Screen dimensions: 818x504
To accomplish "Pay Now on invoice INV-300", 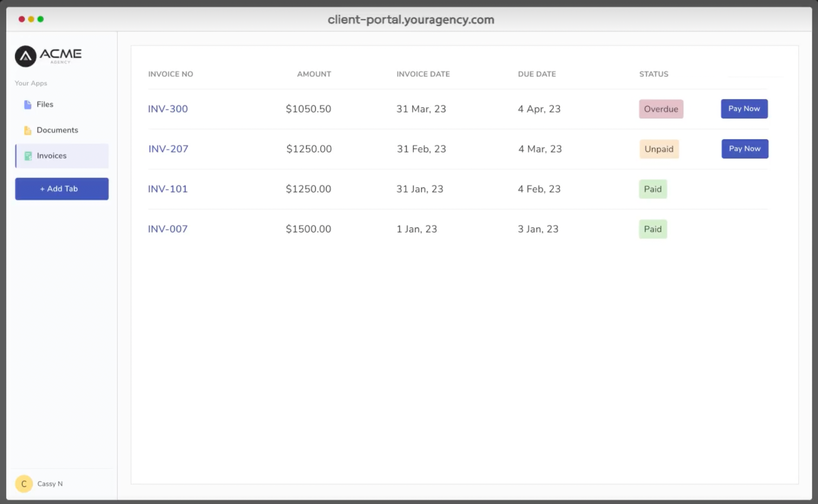I will tap(744, 109).
